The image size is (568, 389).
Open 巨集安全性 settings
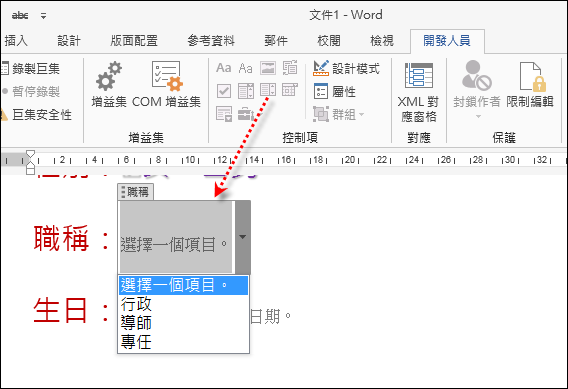(x=37, y=115)
